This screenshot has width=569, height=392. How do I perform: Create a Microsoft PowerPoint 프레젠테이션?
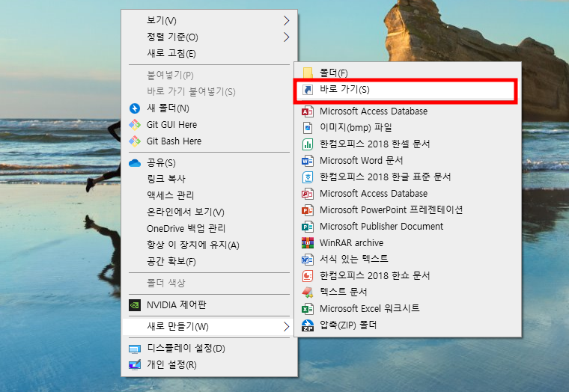(x=407, y=210)
